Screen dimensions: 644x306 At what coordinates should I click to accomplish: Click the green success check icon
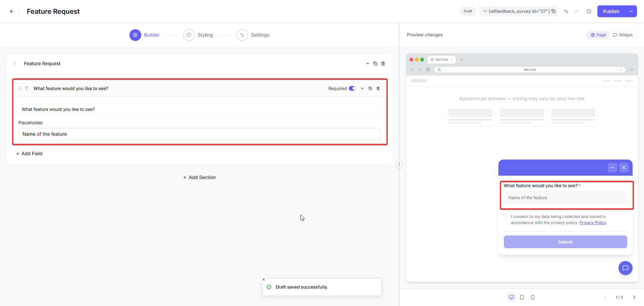(x=269, y=287)
